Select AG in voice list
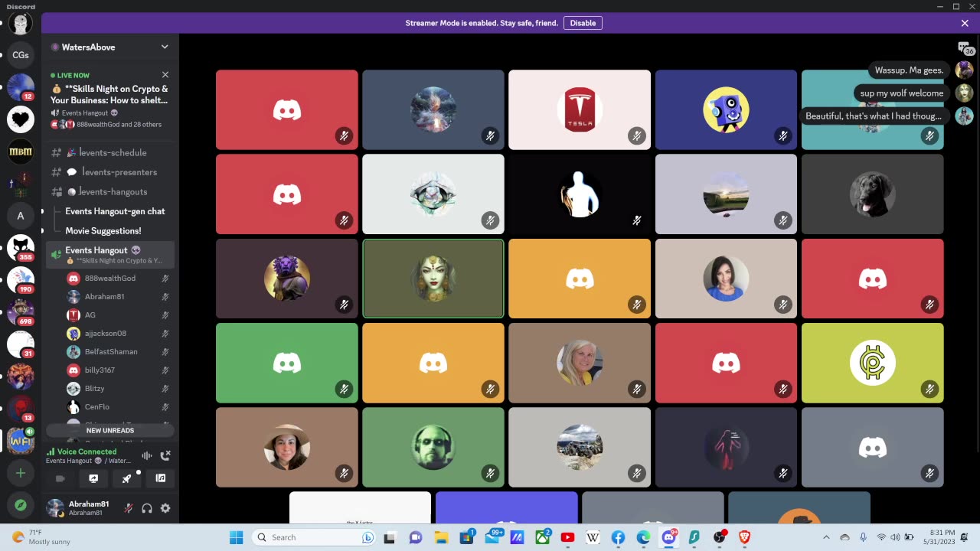The height and width of the screenshot is (551, 980). click(118, 315)
